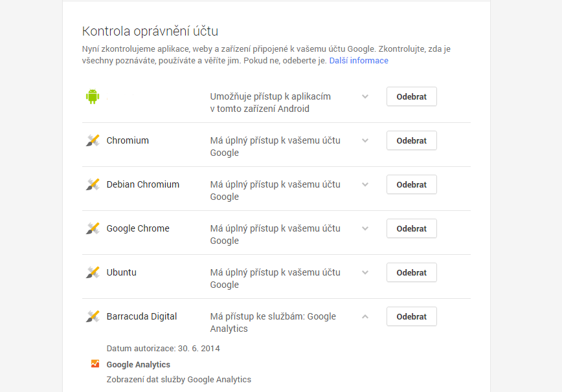
Task: Expand the Ubuntu permission details
Action: pos(365,272)
